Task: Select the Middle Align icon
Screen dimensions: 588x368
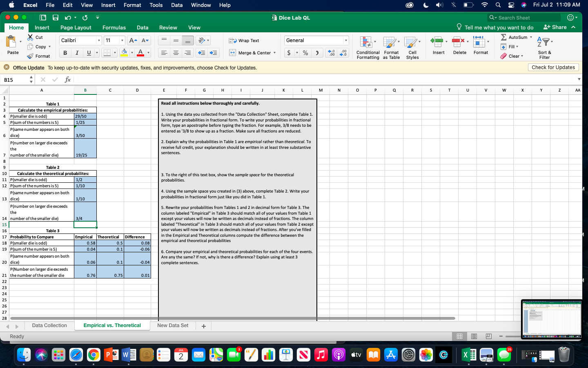Action: point(176,40)
